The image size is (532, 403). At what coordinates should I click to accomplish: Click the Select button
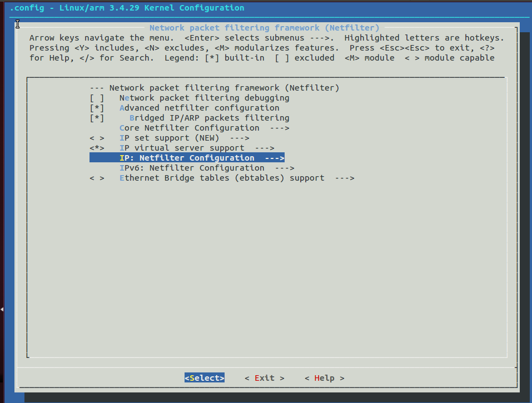[x=205, y=378]
